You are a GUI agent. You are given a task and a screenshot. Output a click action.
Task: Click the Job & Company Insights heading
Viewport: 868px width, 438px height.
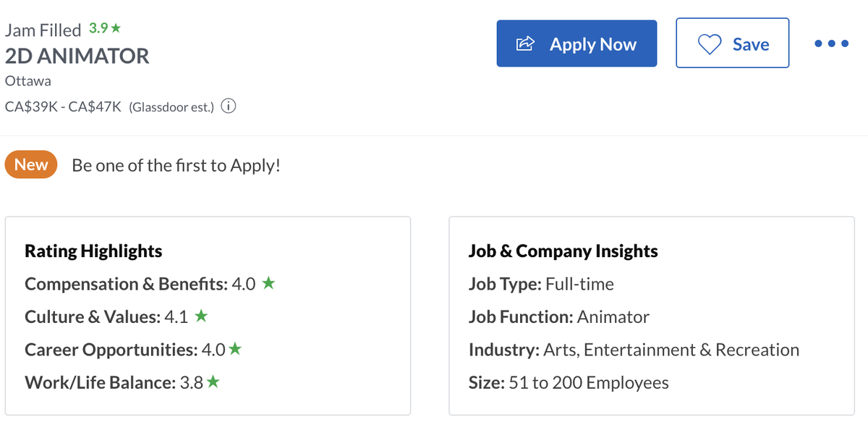pyautogui.click(x=563, y=251)
